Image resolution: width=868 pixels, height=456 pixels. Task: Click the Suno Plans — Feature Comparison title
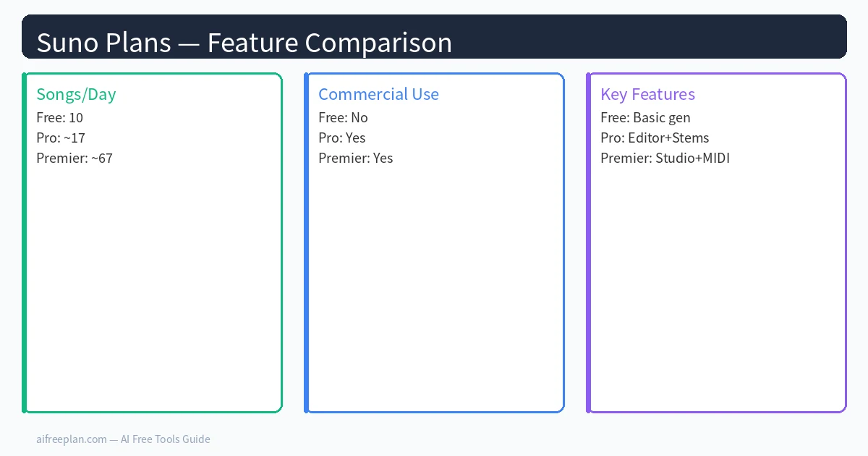click(244, 43)
